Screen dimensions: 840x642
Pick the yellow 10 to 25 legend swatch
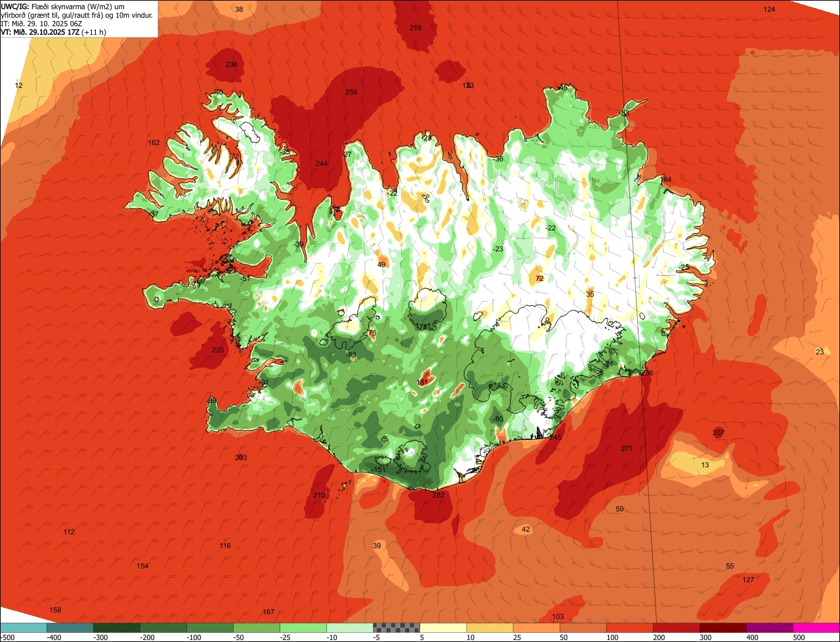[489, 628]
